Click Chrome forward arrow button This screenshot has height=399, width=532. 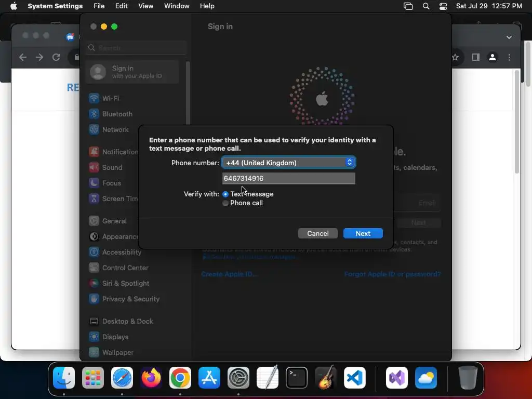point(39,57)
